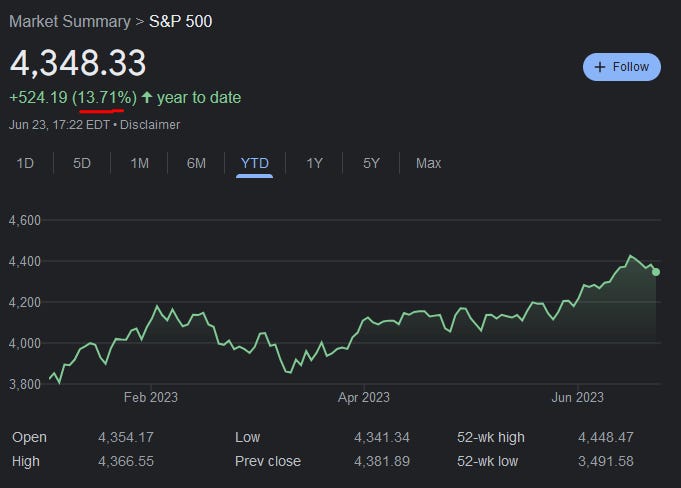Image resolution: width=681 pixels, height=488 pixels.
Task: Click the 3,800 y-axis label
Action: coord(25,384)
